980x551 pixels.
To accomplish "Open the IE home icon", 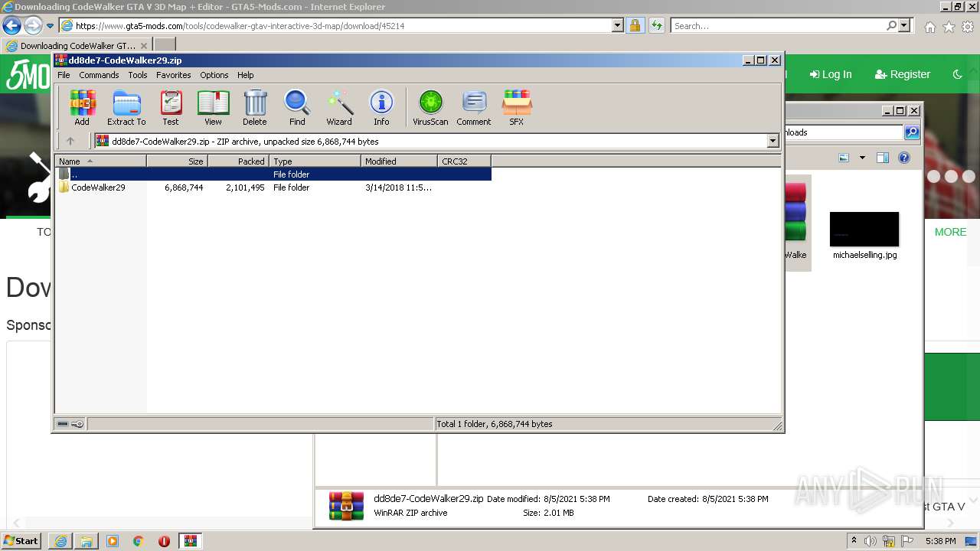I will (x=929, y=27).
